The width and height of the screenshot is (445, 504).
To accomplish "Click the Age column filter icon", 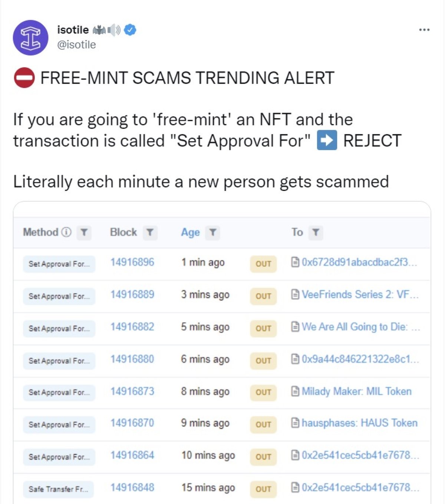I will coord(212,233).
